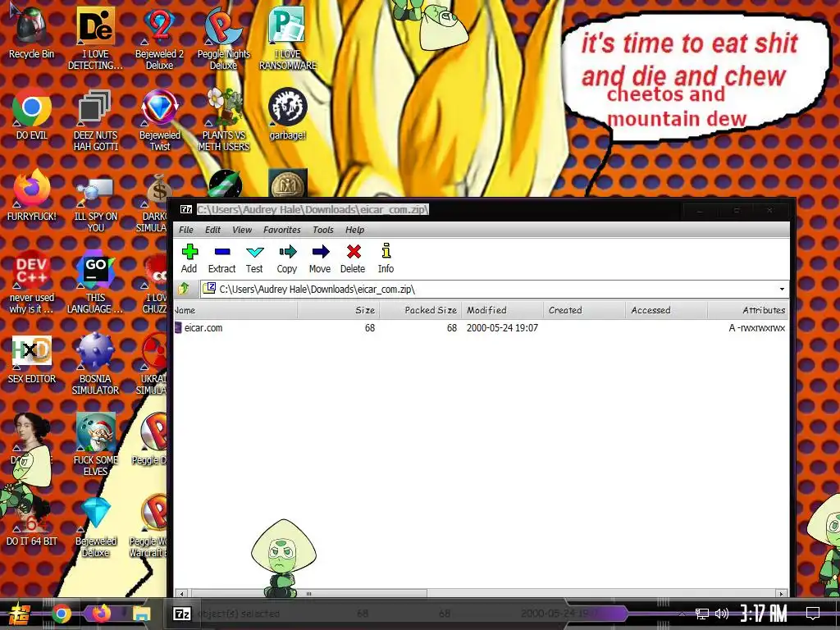Open the notification center icon
Image resolution: width=840 pixels, height=630 pixels.
[x=813, y=614]
